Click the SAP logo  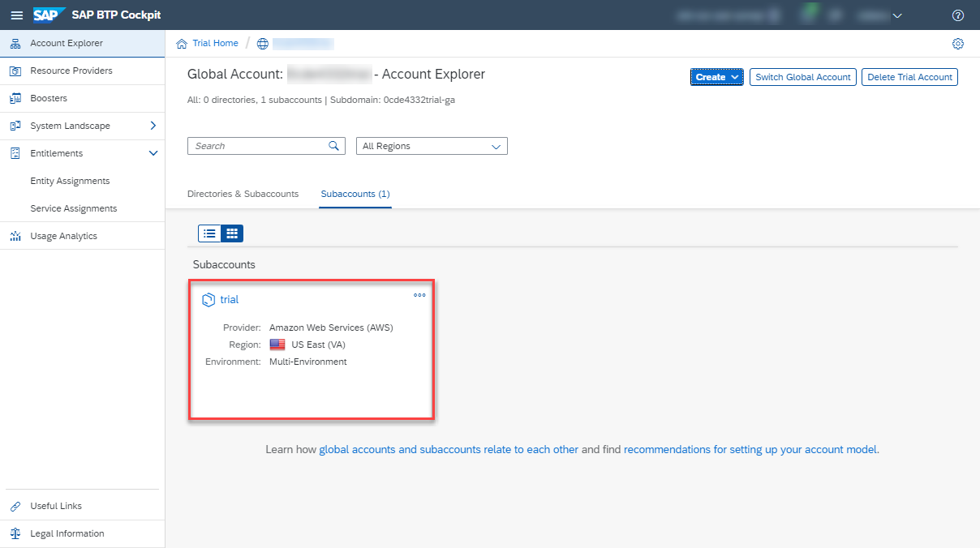pyautogui.click(x=49, y=15)
